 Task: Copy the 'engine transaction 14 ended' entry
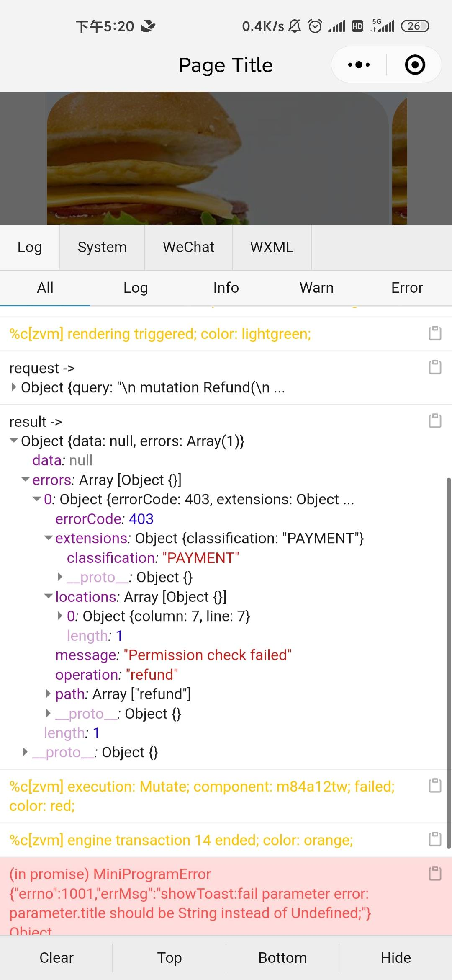coord(435,839)
